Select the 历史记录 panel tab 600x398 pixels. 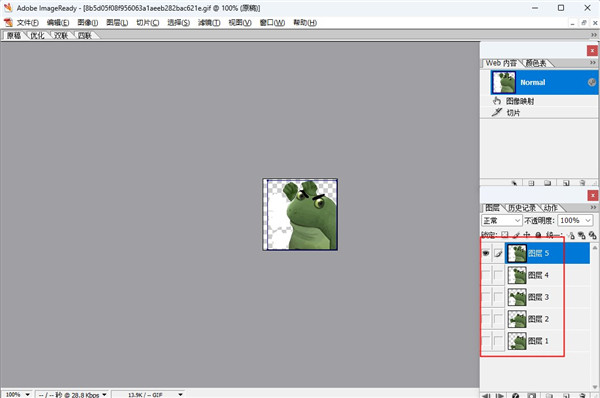pos(522,207)
